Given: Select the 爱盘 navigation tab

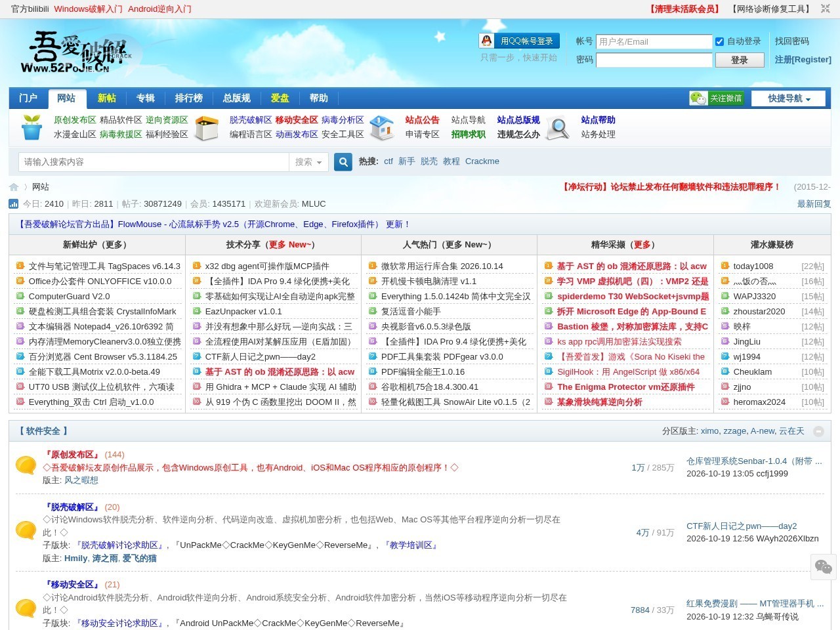Looking at the screenshot, I should tap(280, 98).
